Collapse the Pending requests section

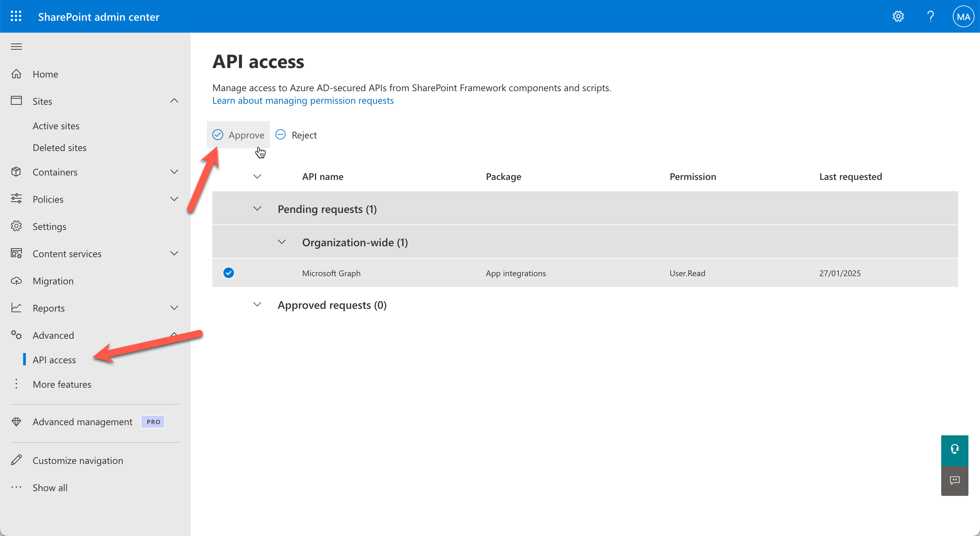257,208
